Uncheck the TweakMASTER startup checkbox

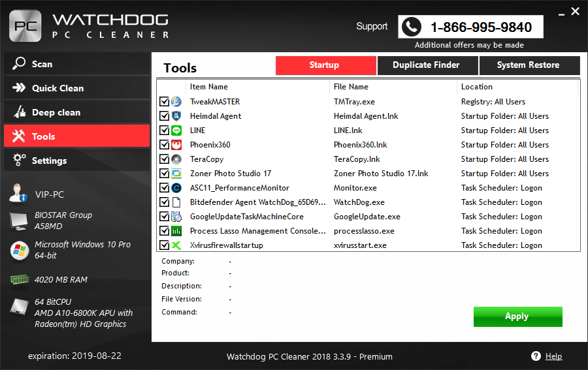164,102
